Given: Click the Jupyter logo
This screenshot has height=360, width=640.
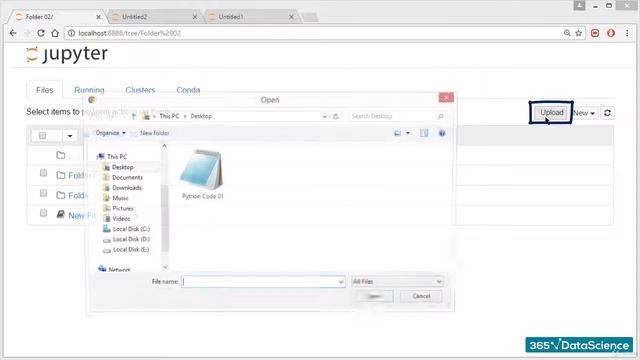Looking at the screenshot, I should tap(67, 54).
